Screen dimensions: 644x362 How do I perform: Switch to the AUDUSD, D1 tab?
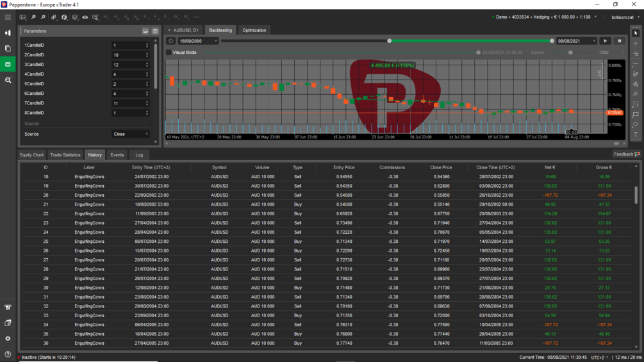[x=183, y=30]
